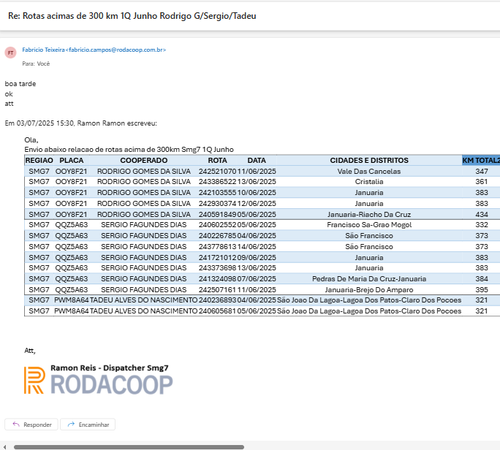Click the 361 km value
500x450 pixels.
[482, 182]
